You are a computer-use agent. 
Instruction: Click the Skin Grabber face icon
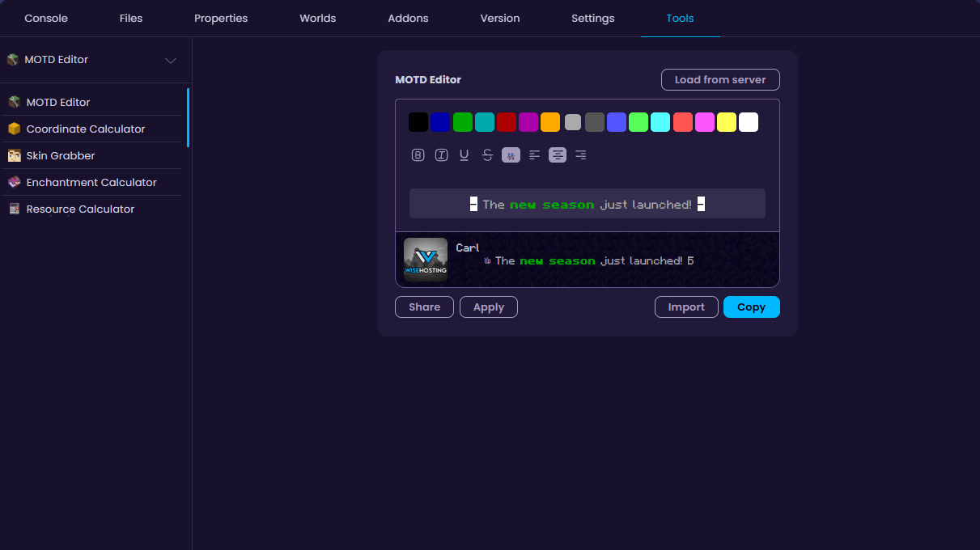point(14,155)
